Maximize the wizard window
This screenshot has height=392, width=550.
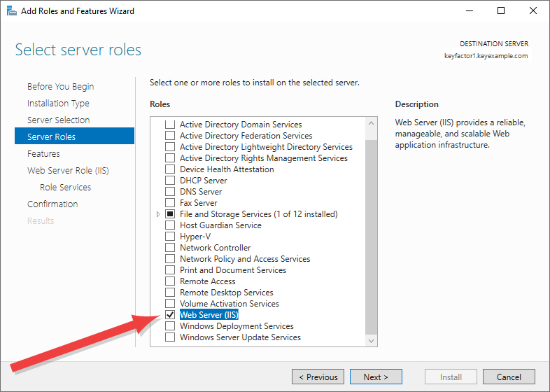pos(501,11)
